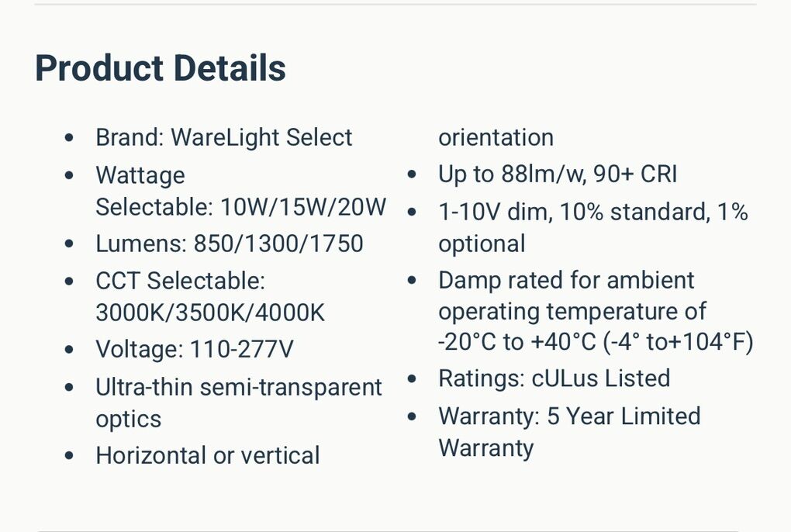791x532 pixels.
Task: Click the operating temperature of text
Action: pos(572,312)
